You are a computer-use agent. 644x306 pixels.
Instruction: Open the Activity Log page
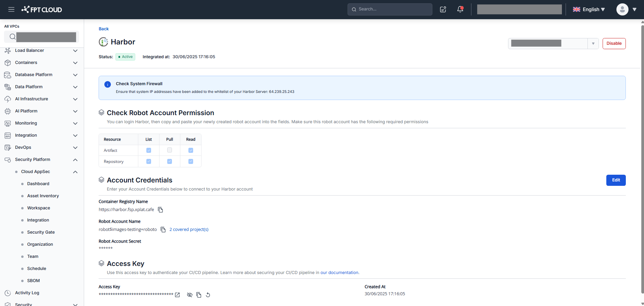pos(27,293)
